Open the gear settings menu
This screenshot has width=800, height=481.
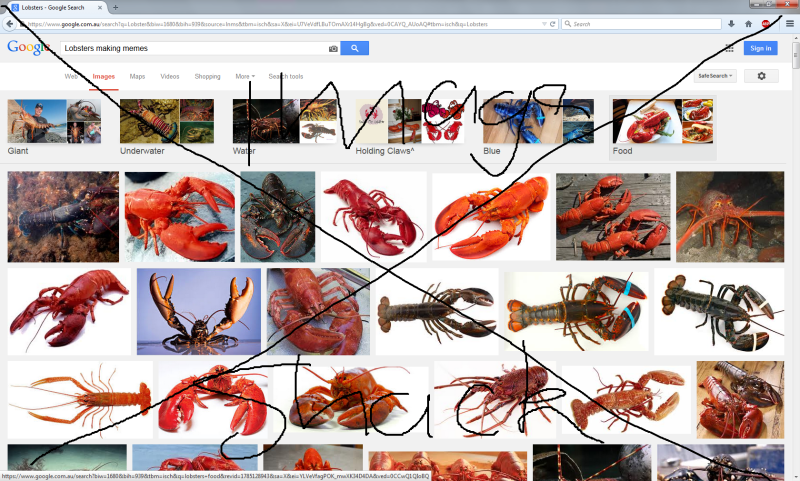tap(761, 76)
